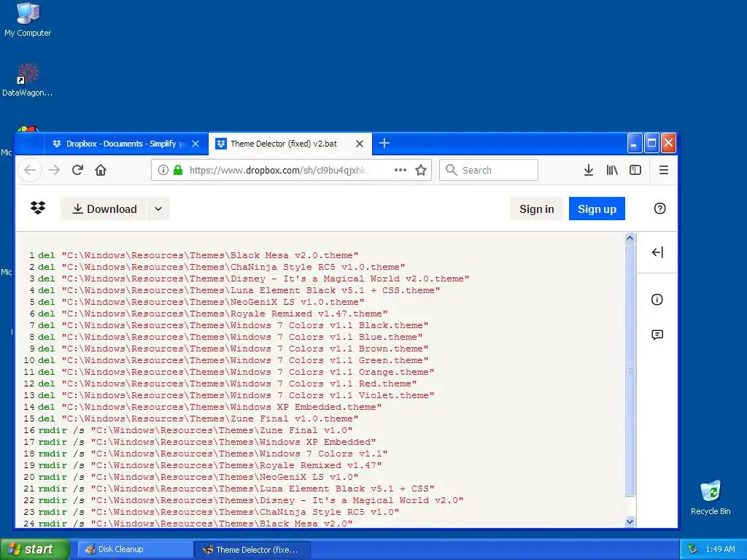This screenshot has height=560, width=747.
Task: Download the file from Dropbox
Action: pyautogui.click(x=104, y=209)
